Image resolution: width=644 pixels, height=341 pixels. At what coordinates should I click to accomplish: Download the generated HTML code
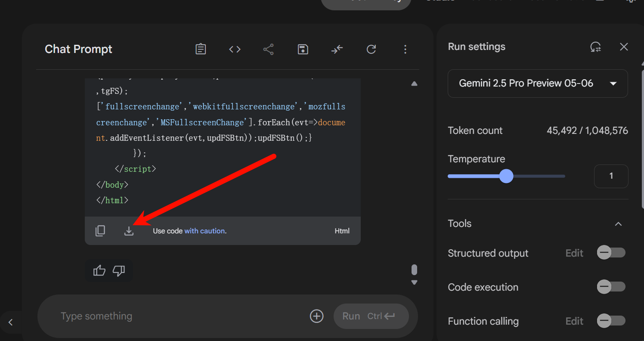pyautogui.click(x=129, y=231)
